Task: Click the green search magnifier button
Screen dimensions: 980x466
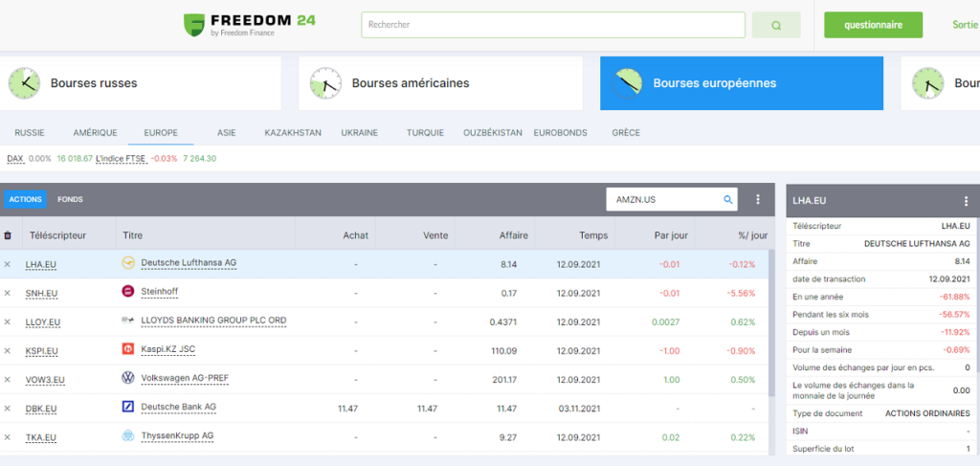Action: click(x=776, y=25)
